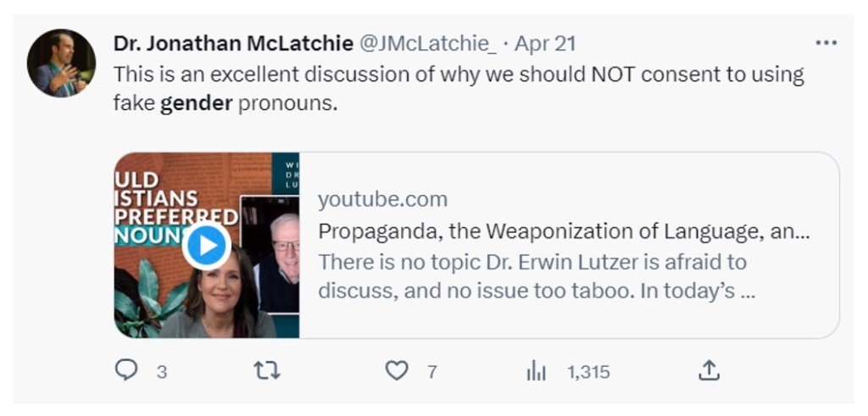
Task: Click the Apr 21 timestamp
Action: [545, 43]
